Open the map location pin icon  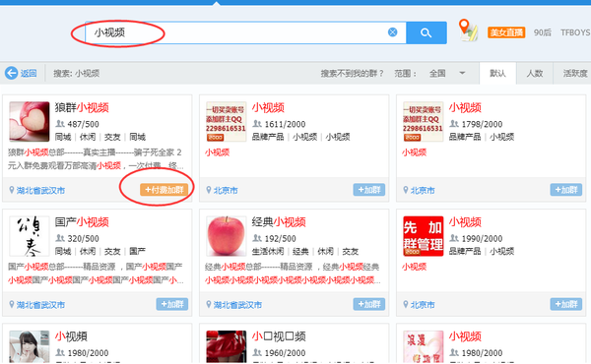(468, 30)
